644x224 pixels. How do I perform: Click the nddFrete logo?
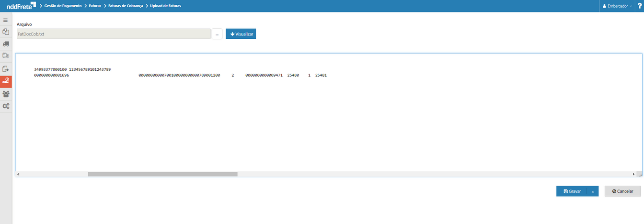(21, 6)
